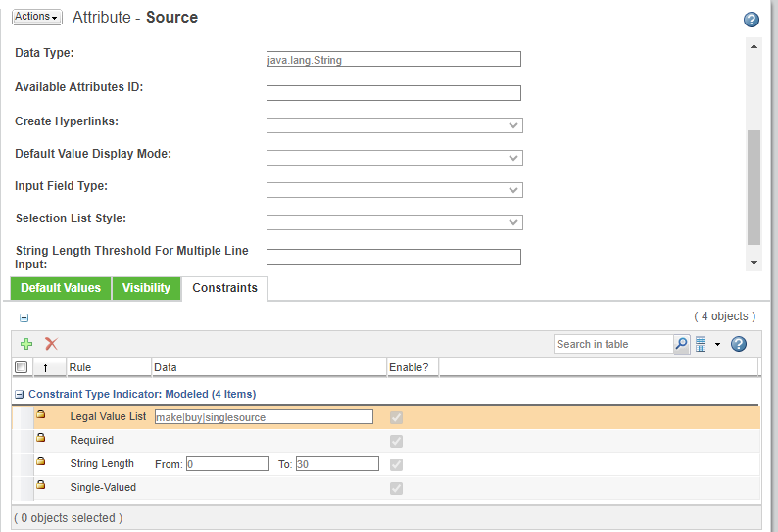Image resolution: width=778 pixels, height=532 pixels.
Task: Switch to the Visibility tab
Action: (146, 288)
